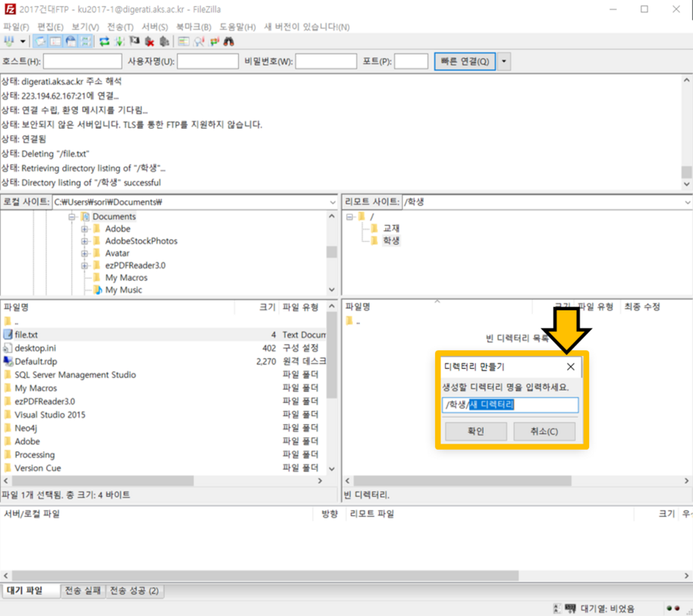Click the Refresh file lists icon

104,41
